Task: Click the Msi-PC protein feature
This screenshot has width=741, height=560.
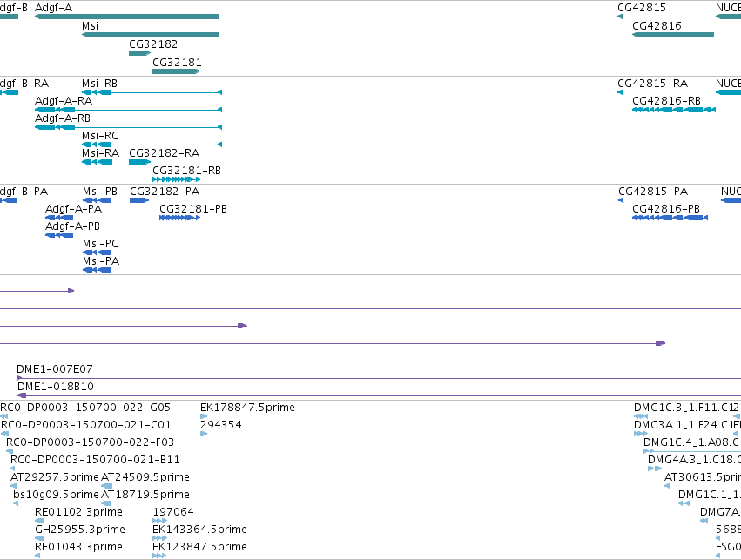Action: [x=97, y=253]
